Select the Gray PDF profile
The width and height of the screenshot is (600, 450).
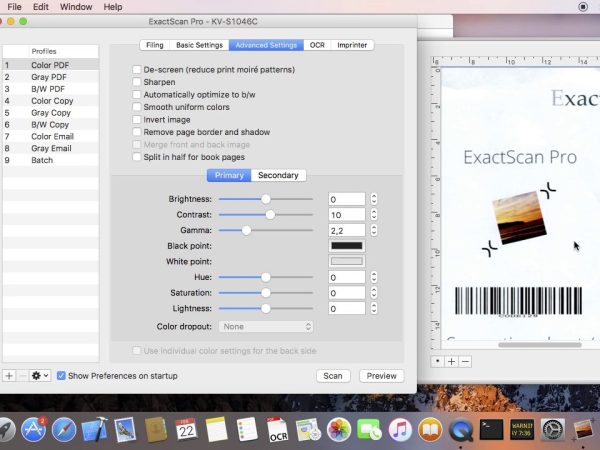pos(51,77)
